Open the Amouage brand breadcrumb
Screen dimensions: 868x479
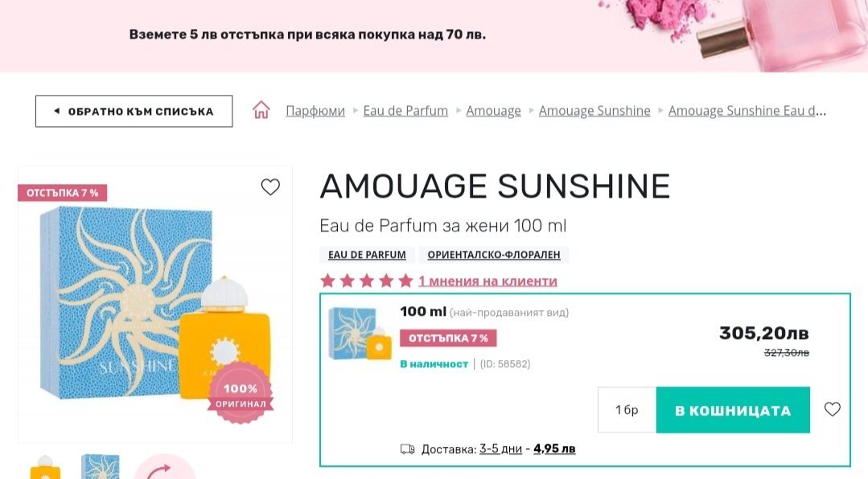493,111
